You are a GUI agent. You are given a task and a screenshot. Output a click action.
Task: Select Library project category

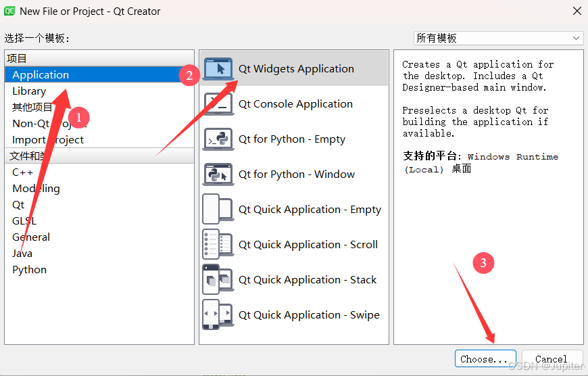pos(99,91)
